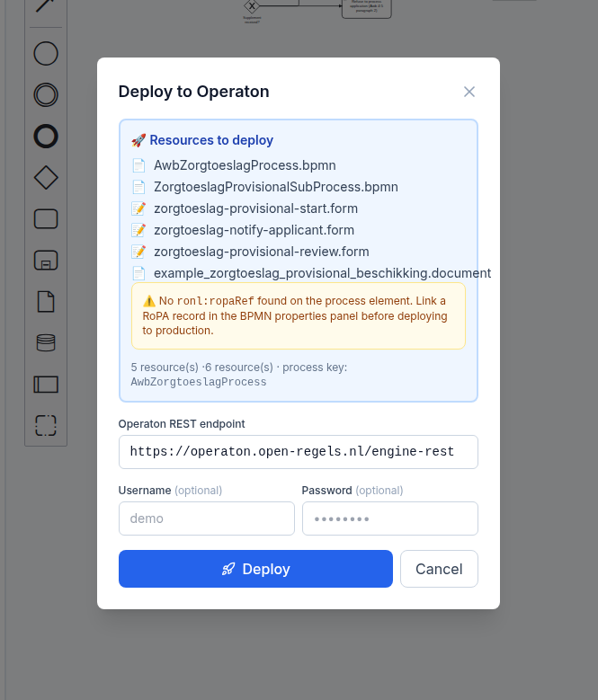Click file icon beside ZorgtoeslagProvisionalSubProcess.bpmn
This screenshot has height=700, width=598.
138,187
